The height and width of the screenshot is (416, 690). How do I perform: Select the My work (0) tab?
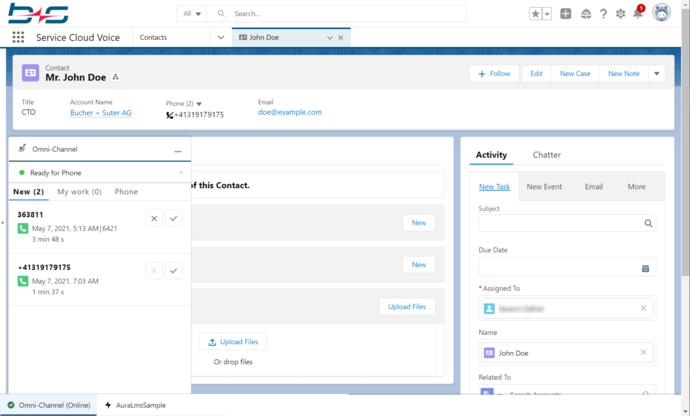79,191
